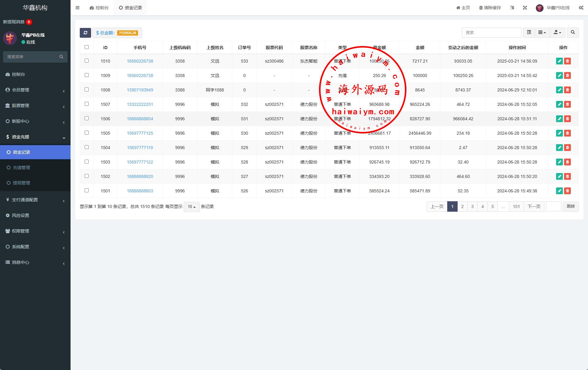Click the red delete icon for ID 1507

tap(567, 104)
